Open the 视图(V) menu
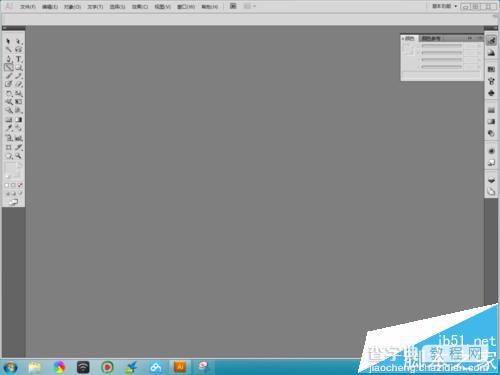 162,6
